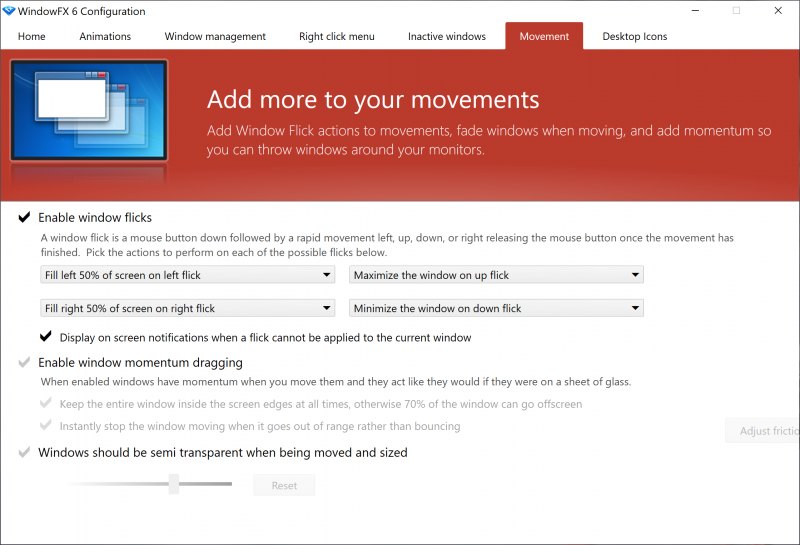Click the window flick description paragraph
This screenshot has width=800, height=545.
[387, 245]
